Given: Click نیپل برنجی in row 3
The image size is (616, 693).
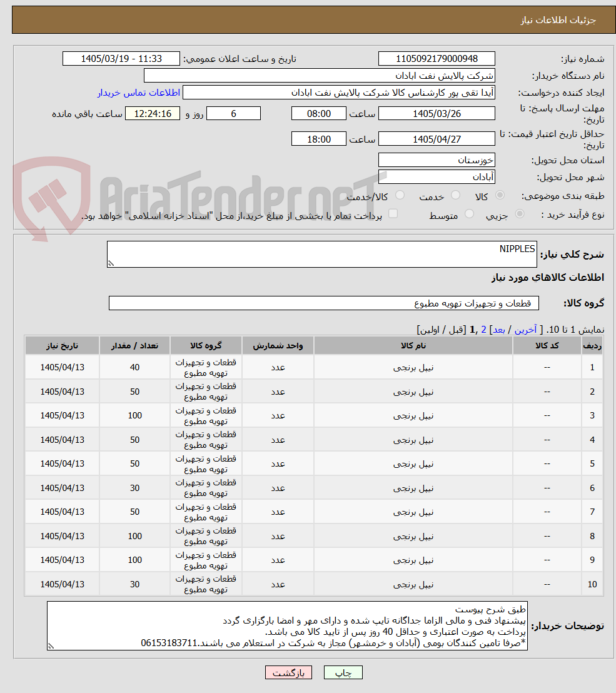Looking at the screenshot, I should click(413, 416).
